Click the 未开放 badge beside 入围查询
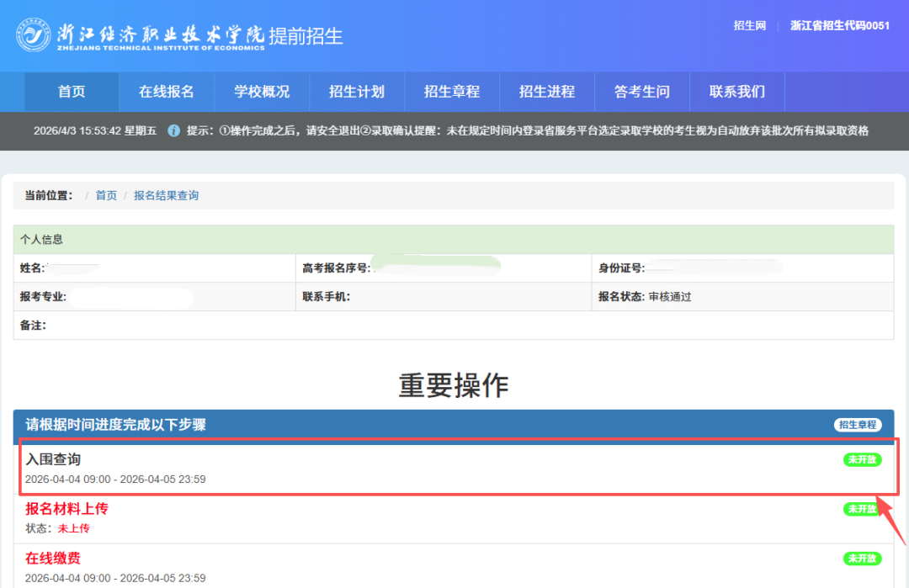 pyautogui.click(x=861, y=460)
